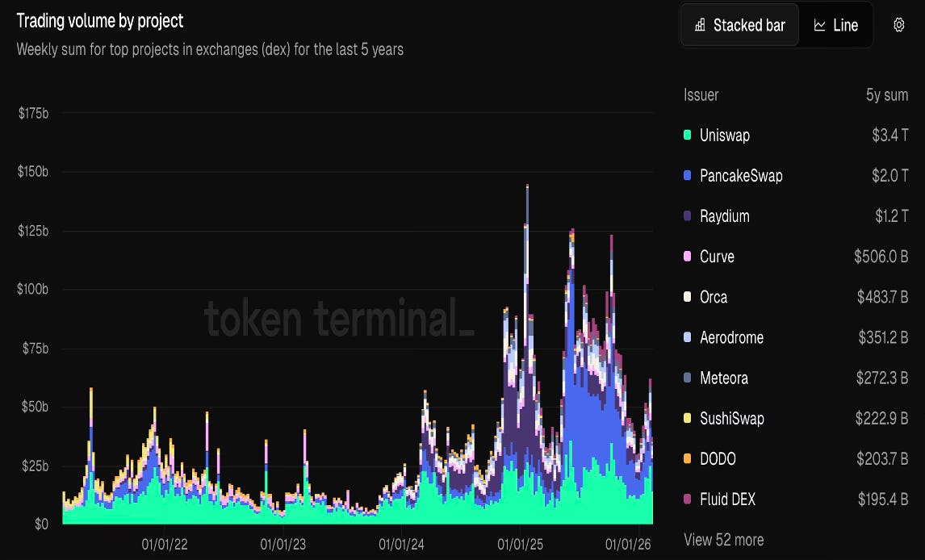This screenshot has width=925, height=560.
Task: Select Uniswap in the legend
Action: [725, 135]
